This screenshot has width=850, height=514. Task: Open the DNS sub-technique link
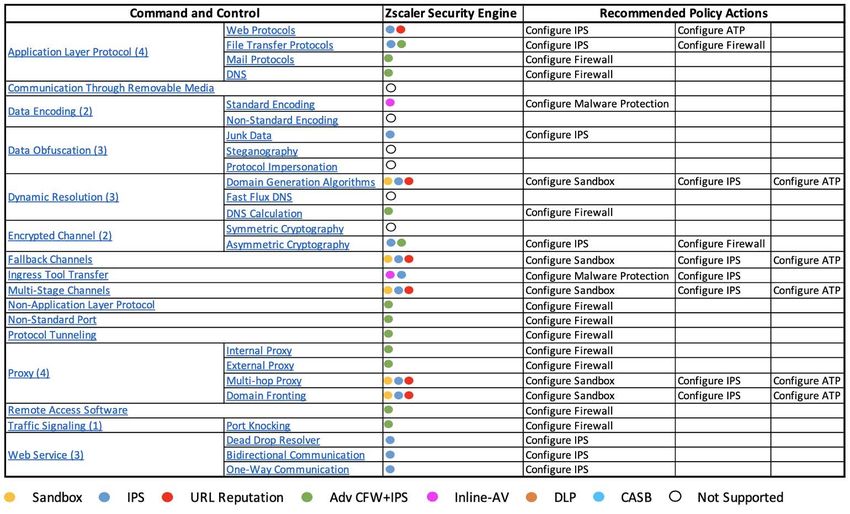236,74
